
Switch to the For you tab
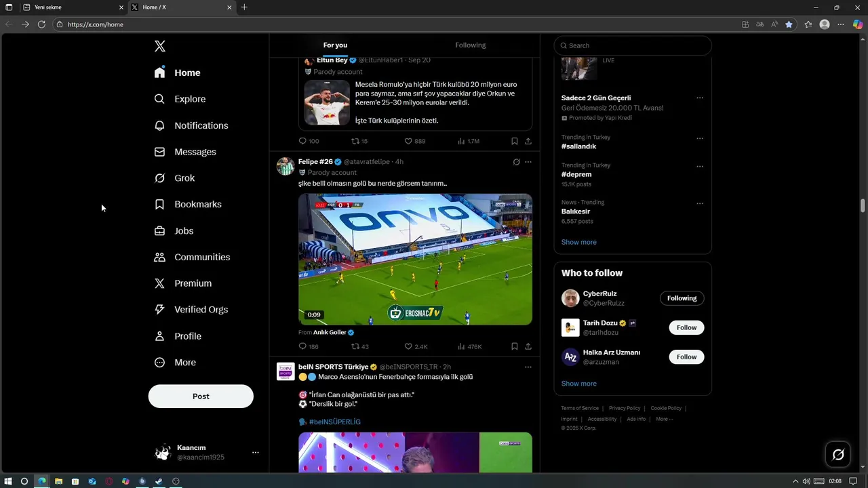click(335, 45)
